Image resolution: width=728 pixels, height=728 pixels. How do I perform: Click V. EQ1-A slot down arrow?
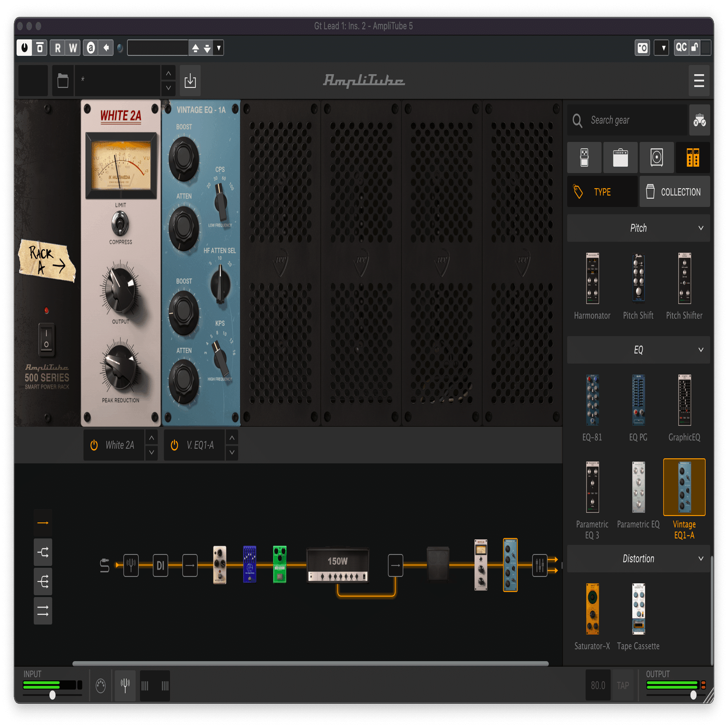coord(232,452)
